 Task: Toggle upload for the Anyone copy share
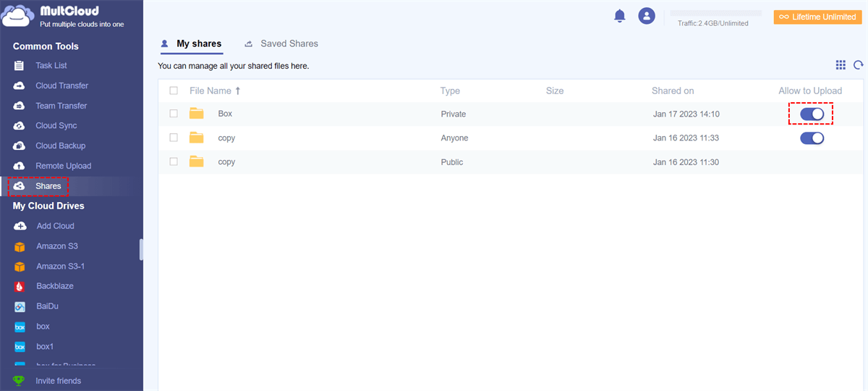[x=812, y=138]
